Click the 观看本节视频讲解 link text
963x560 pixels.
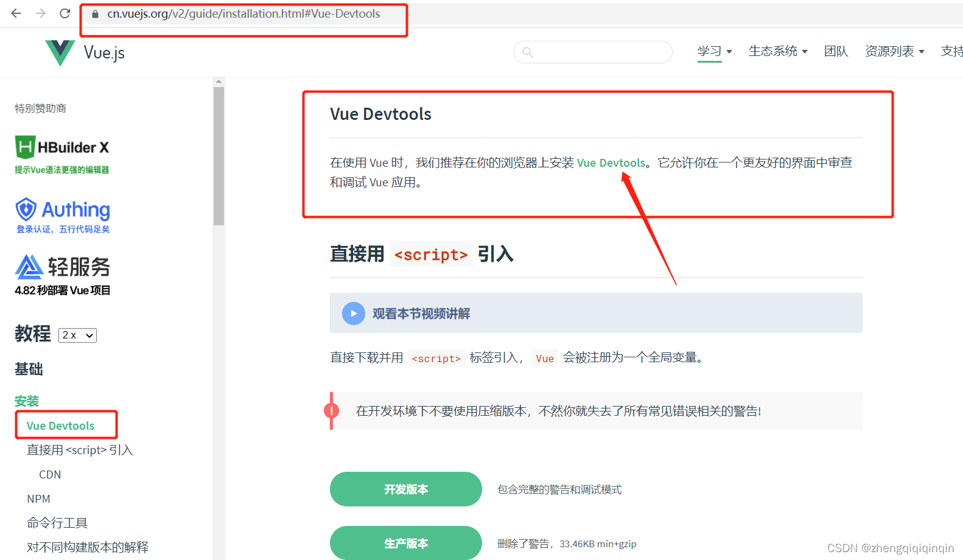[421, 313]
